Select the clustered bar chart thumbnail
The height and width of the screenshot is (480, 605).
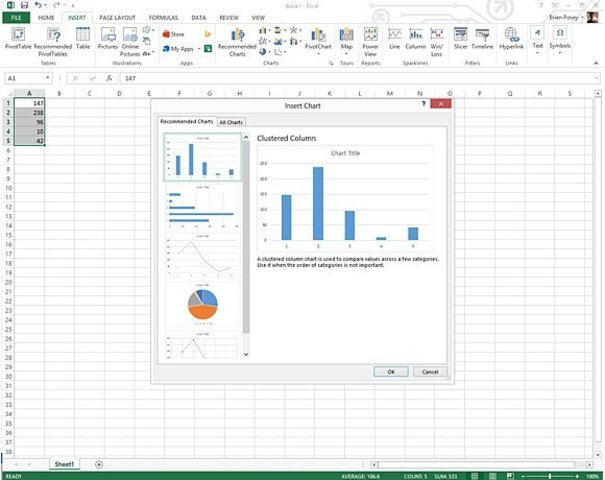(203, 207)
